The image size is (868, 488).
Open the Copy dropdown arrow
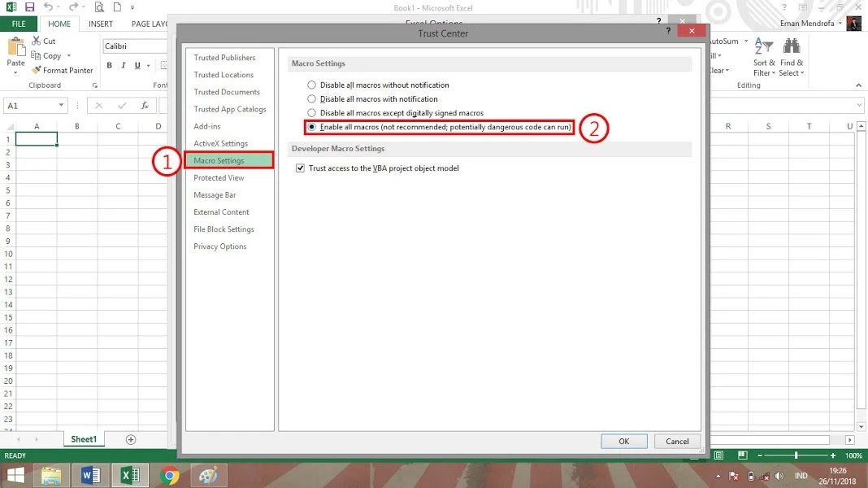[x=68, y=55]
